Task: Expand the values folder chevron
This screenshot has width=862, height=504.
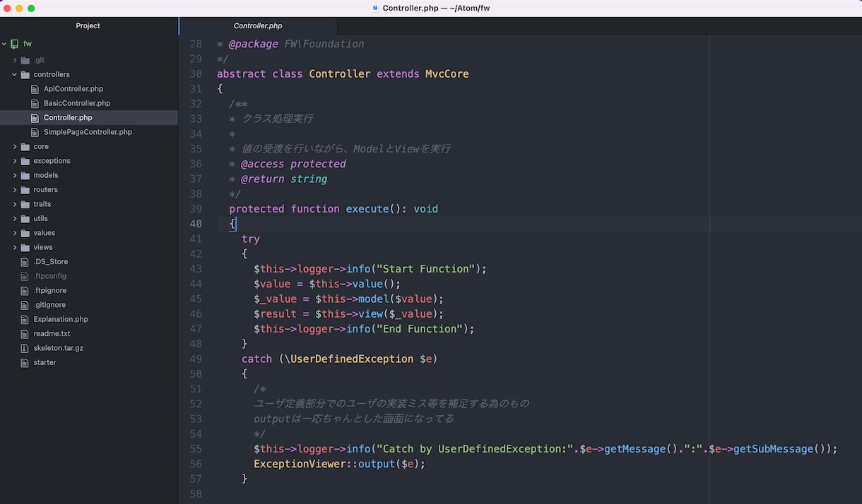Action: coord(15,233)
